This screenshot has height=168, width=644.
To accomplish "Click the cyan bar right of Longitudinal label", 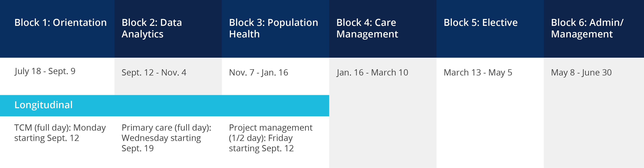I will coord(200,106).
